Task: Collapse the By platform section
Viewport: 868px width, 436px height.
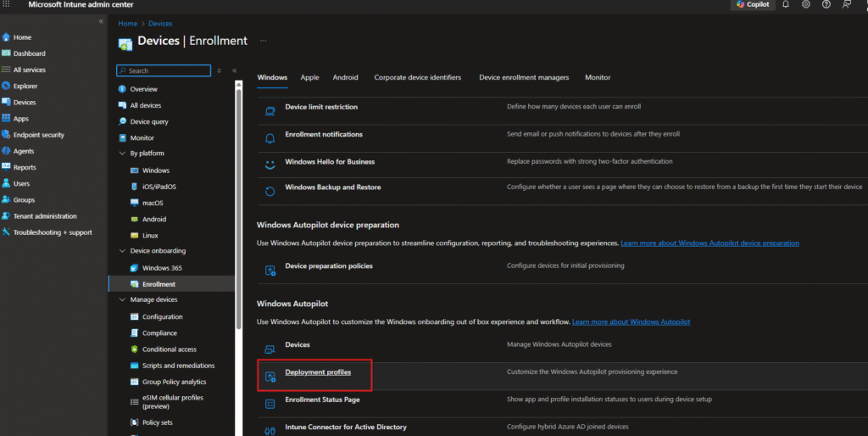Action: pyautogui.click(x=122, y=154)
